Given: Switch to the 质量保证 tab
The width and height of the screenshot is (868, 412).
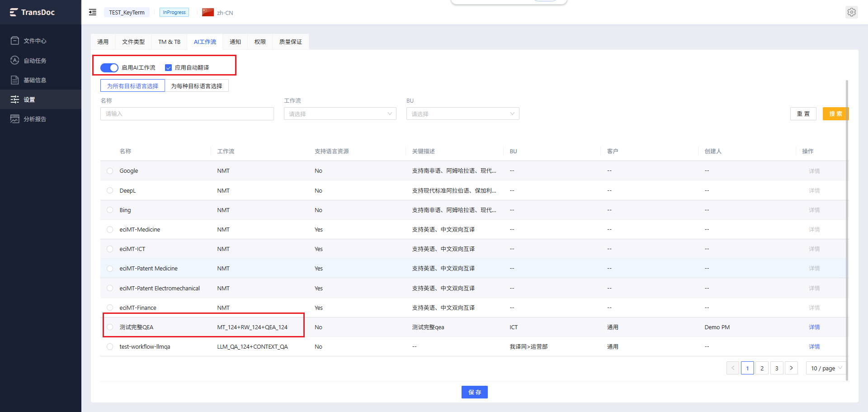Looking at the screenshot, I should pos(291,42).
